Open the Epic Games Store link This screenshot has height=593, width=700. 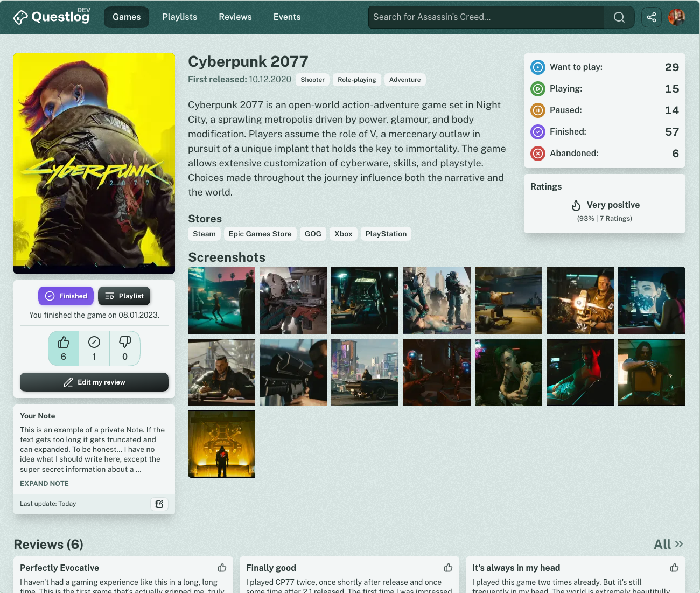(260, 234)
